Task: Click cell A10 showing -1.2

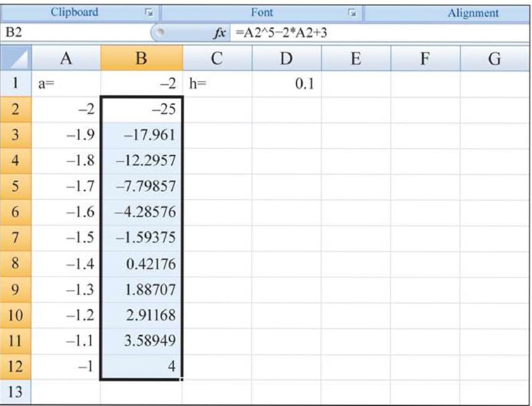Action: tap(66, 316)
